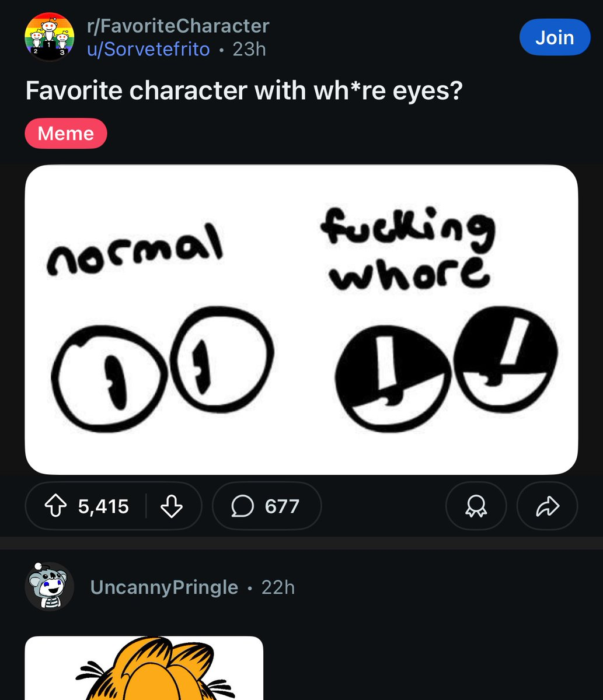Tap the r/FavoriteCharacter community avatar
Image resolution: width=603 pixels, height=700 pixels.
click(49, 37)
